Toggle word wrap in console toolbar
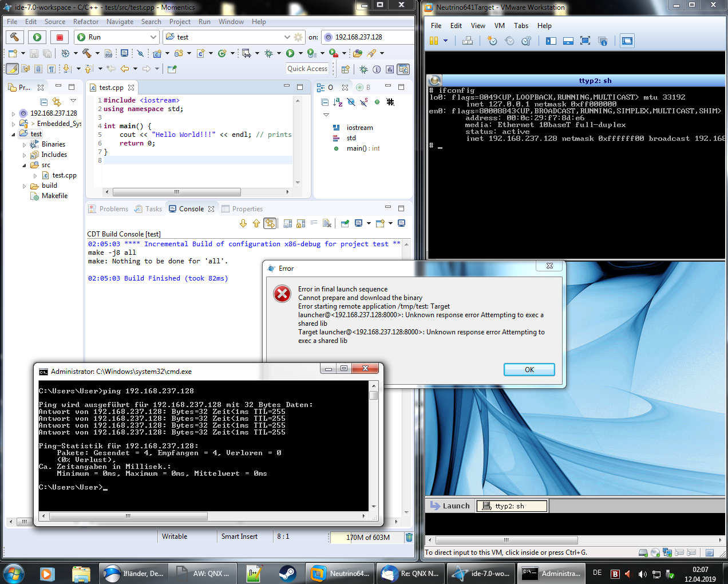 click(x=314, y=223)
